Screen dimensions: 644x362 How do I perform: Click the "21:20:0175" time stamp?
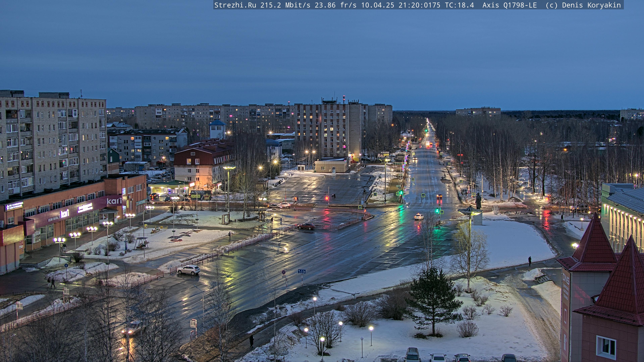tap(419, 5)
